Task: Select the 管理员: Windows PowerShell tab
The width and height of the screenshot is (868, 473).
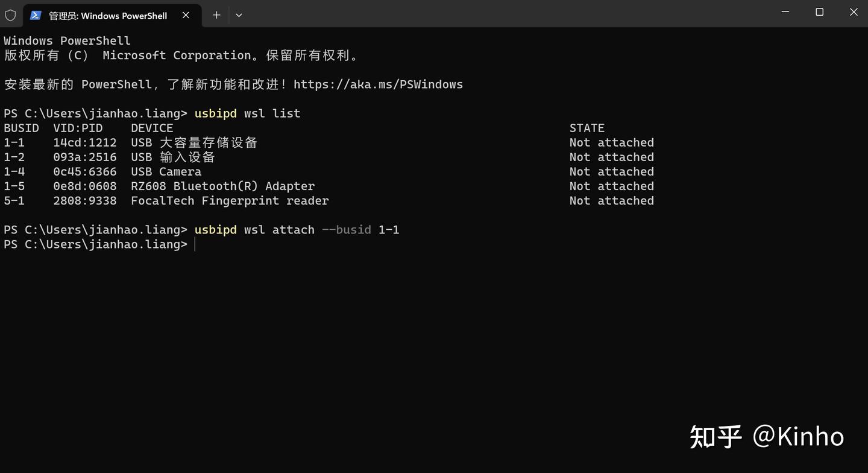Action: tap(108, 16)
